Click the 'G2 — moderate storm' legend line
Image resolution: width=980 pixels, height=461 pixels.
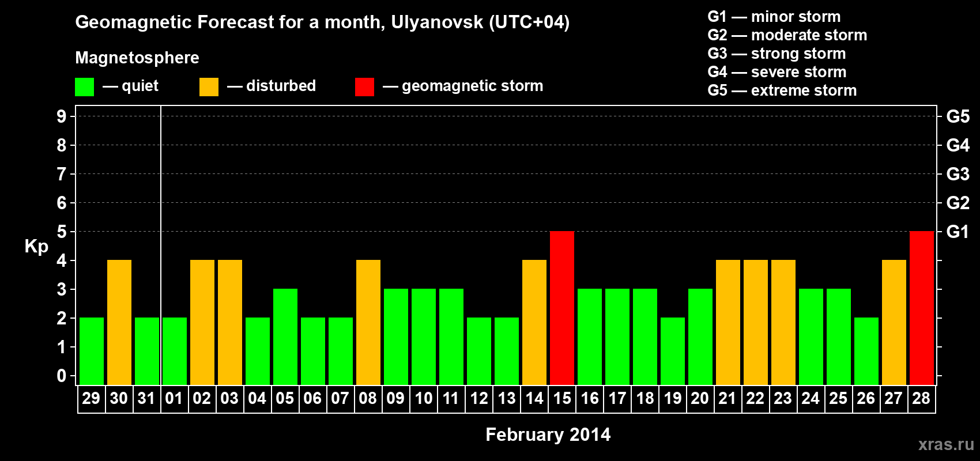[787, 35]
